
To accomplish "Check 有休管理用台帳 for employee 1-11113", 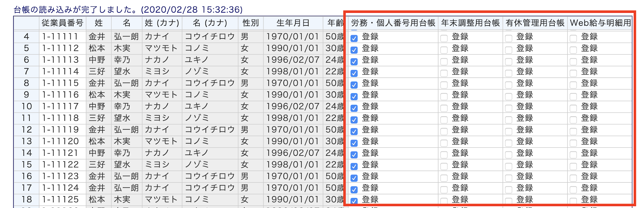I will [x=509, y=62].
